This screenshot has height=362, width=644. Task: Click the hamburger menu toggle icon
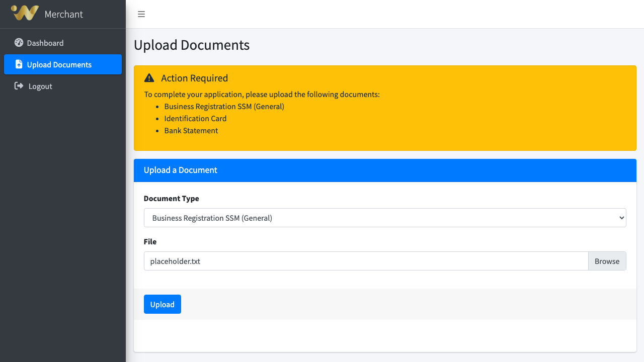(141, 14)
